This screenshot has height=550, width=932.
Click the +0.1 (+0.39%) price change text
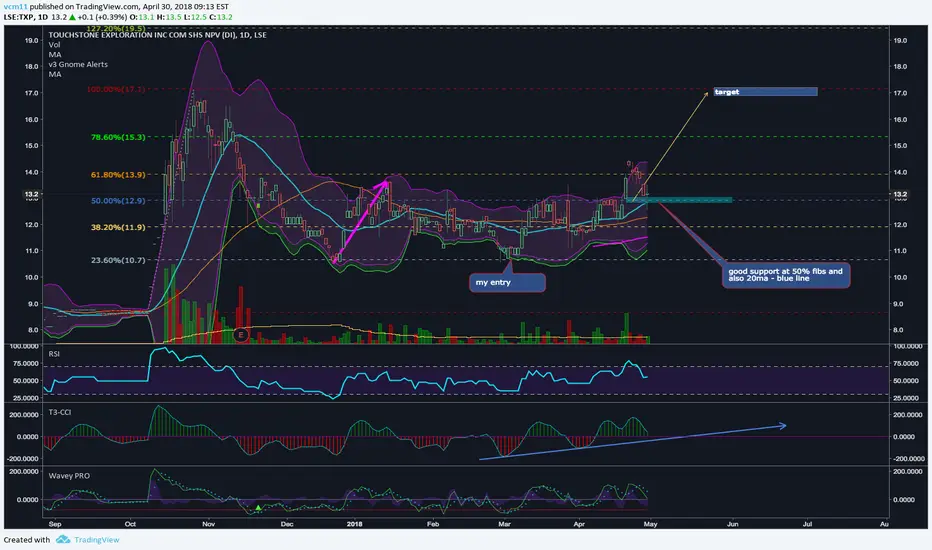102,17
